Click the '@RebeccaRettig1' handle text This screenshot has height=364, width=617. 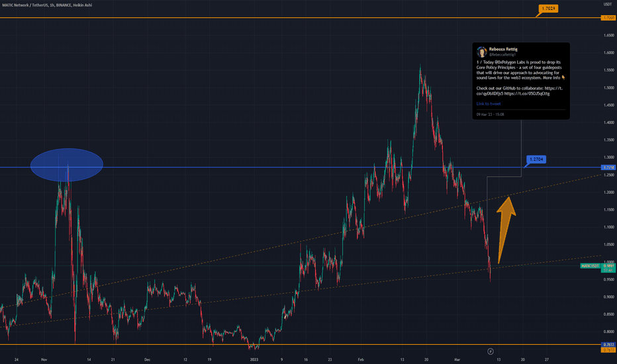point(502,55)
